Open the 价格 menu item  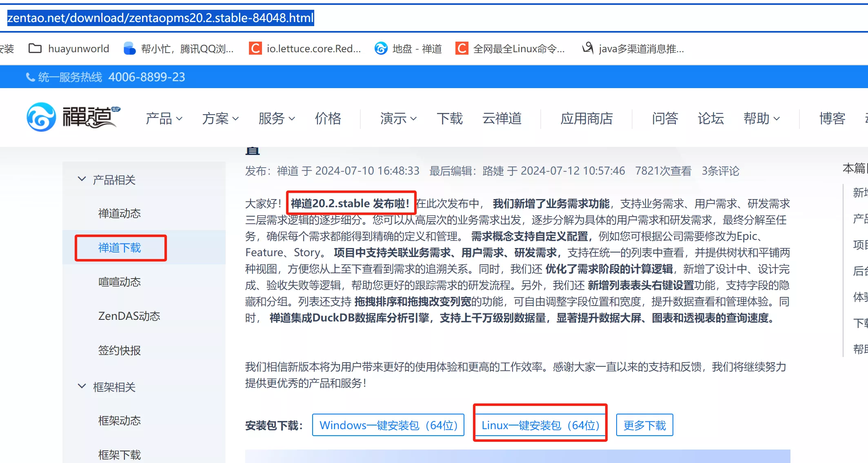point(328,118)
